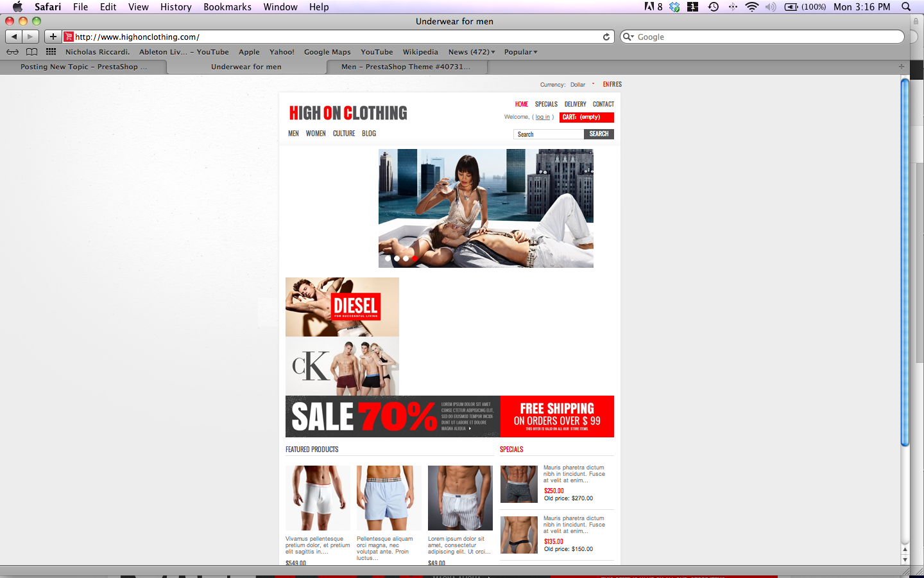Select the red fourth carousel dot

coord(415,258)
